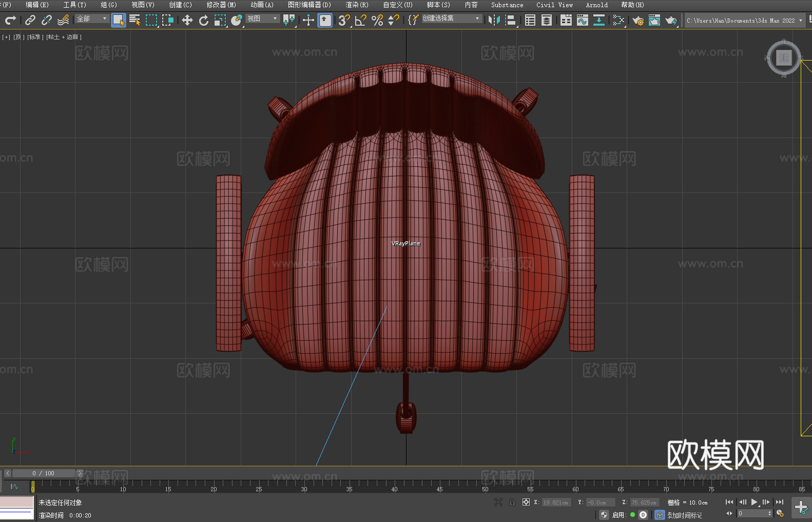Toggle Window/Crossing selection mode
Image resolution: width=812 pixels, height=522 pixels.
coord(168,20)
